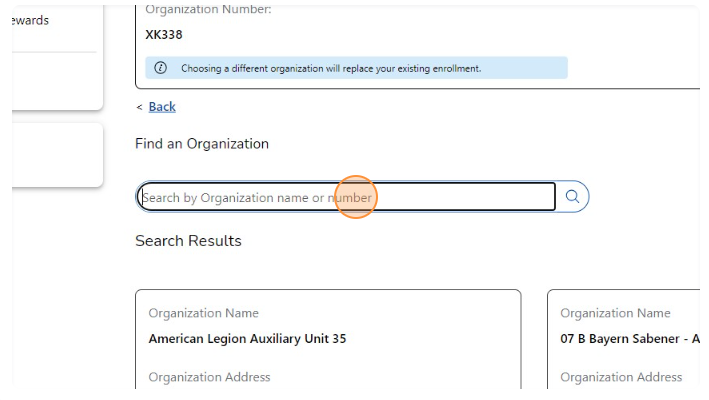Click the magnifying glass search icon
Screen dimensions: 709x400
pyautogui.click(x=572, y=197)
